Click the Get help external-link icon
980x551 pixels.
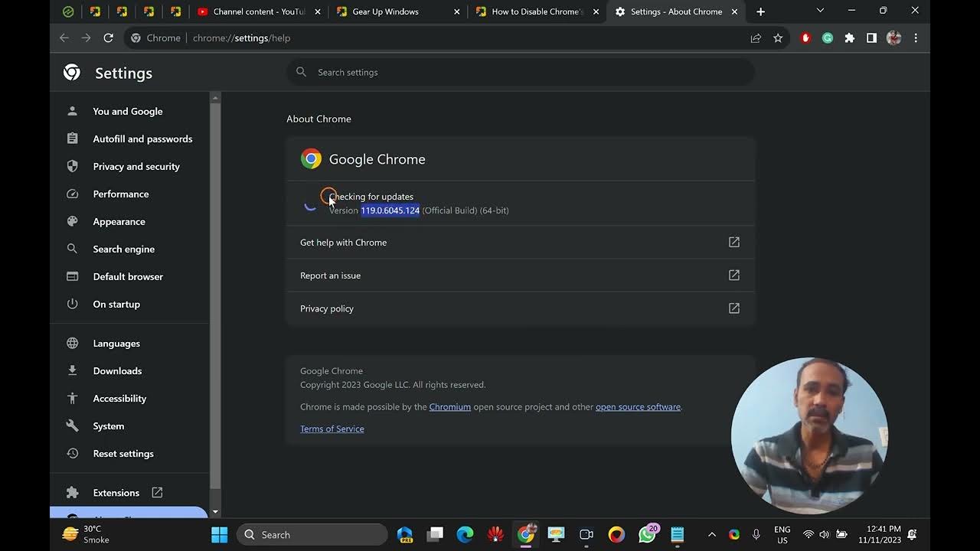click(734, 242)
